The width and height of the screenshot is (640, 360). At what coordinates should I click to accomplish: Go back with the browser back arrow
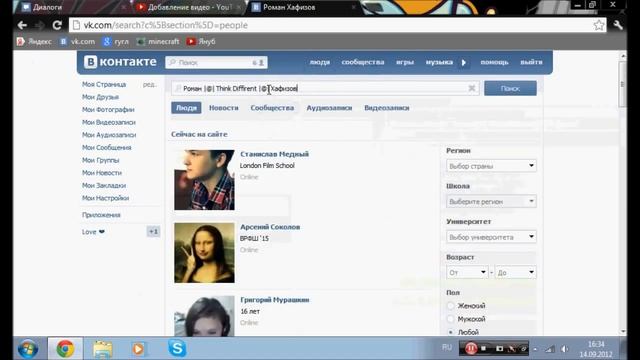click(x=22, y=25)
